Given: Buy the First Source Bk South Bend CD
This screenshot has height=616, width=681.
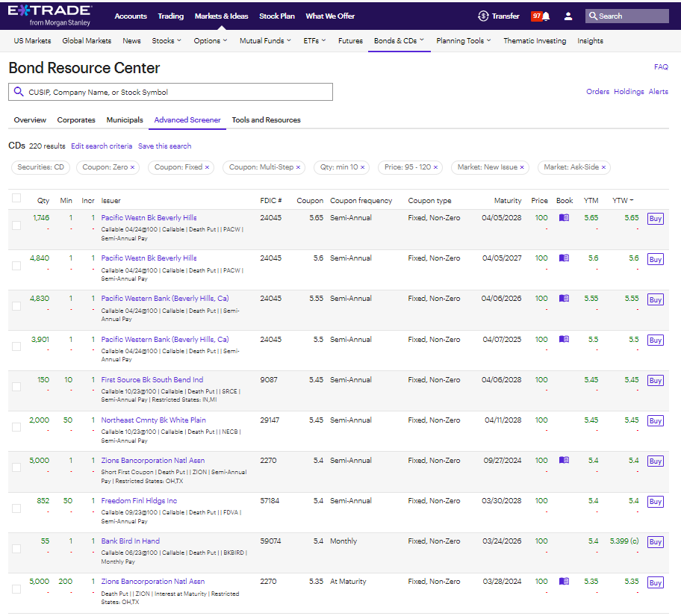Looking at the screenshot, I should (x=656, y=381).
